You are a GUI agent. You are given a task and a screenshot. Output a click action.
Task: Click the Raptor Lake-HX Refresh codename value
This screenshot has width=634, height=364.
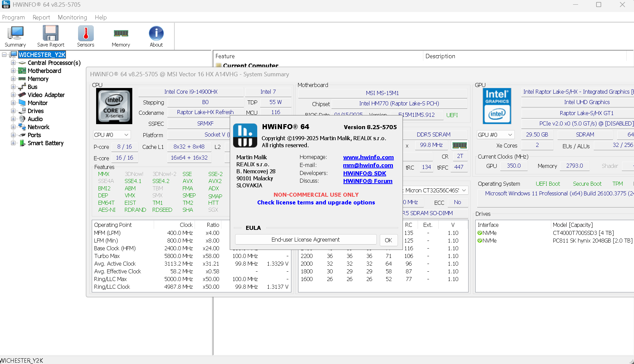point(205,112)
